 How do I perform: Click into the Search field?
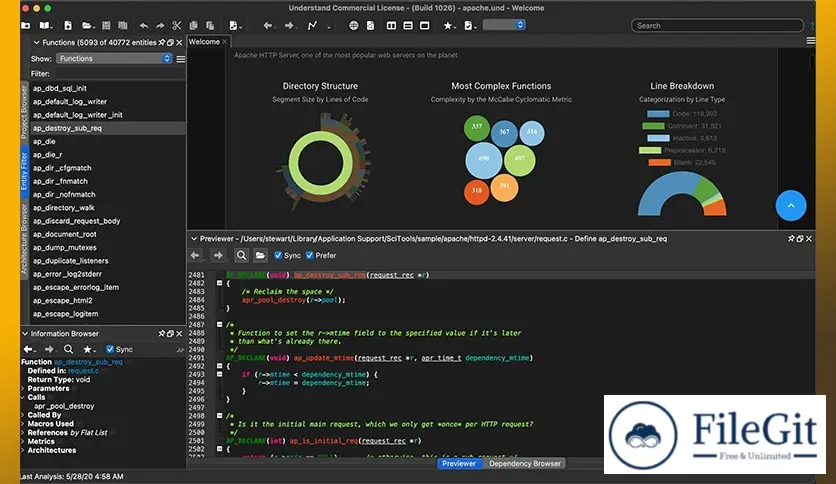[717, 26]
